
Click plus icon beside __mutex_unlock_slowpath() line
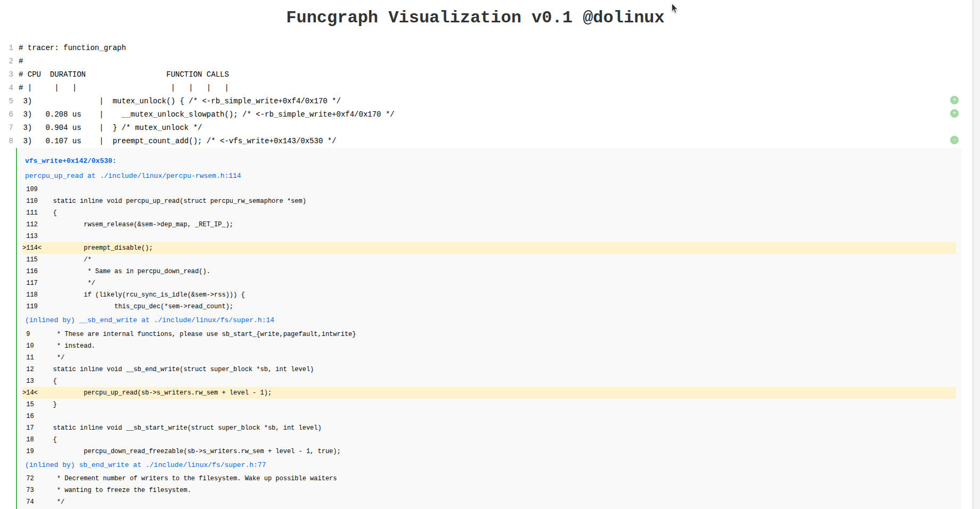point(954,113)
